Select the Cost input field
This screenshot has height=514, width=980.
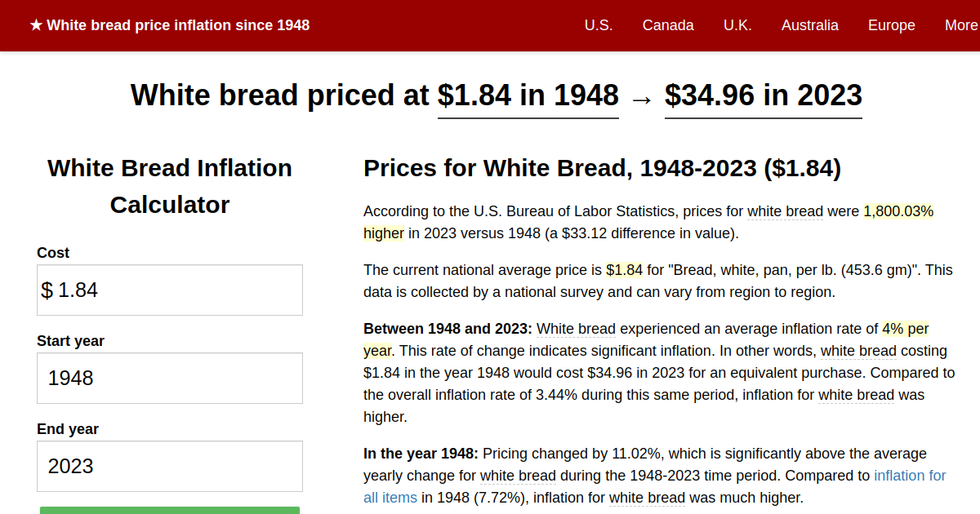169,290
